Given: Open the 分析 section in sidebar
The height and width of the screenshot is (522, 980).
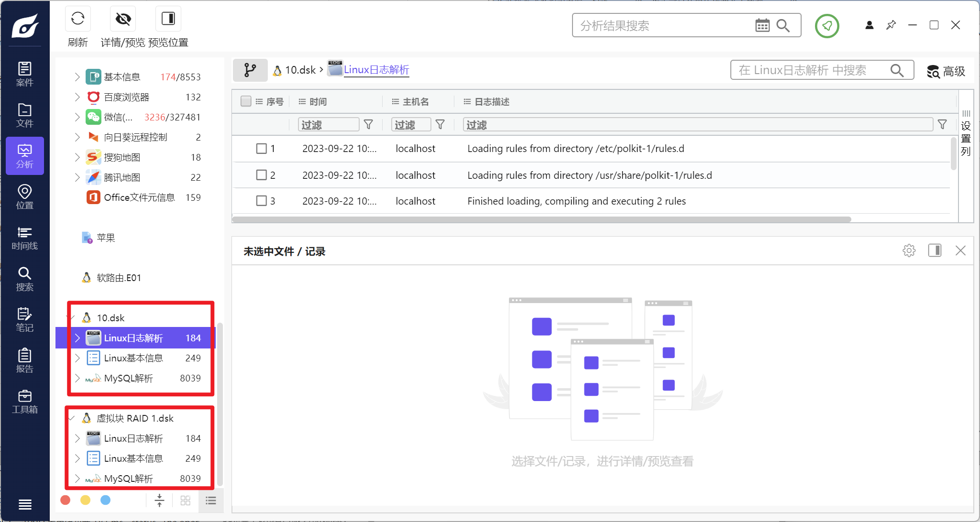Looking at the screenshot, I should pos(25,156).
